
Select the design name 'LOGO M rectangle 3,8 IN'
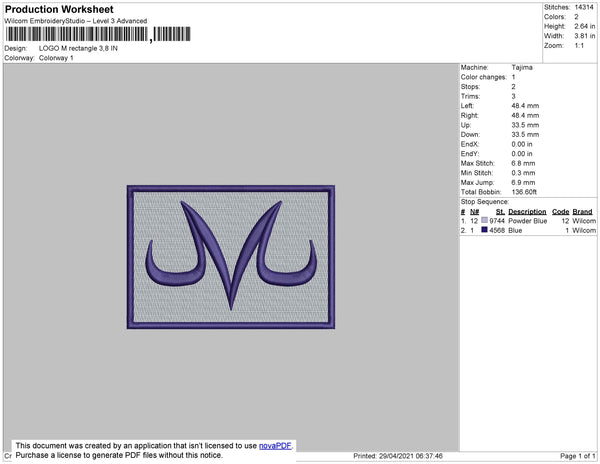78,48
